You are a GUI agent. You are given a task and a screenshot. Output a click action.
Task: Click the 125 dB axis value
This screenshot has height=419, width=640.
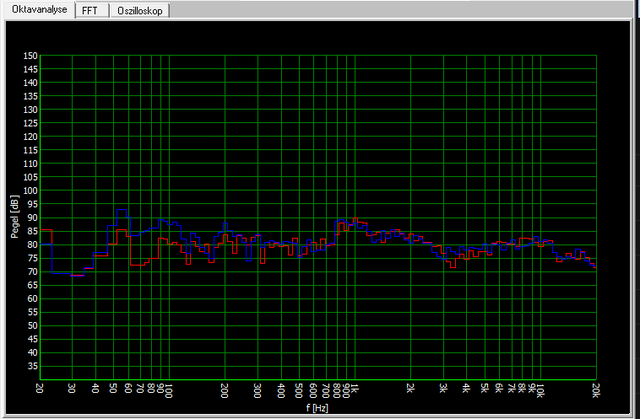click(x=31, y=123)
